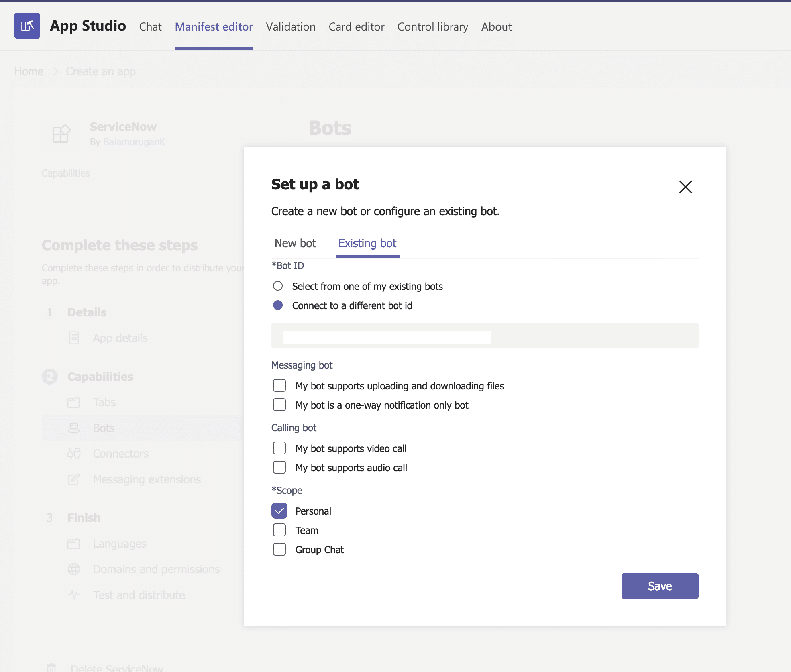Click the ServiceNow app icon

(61, 134)
